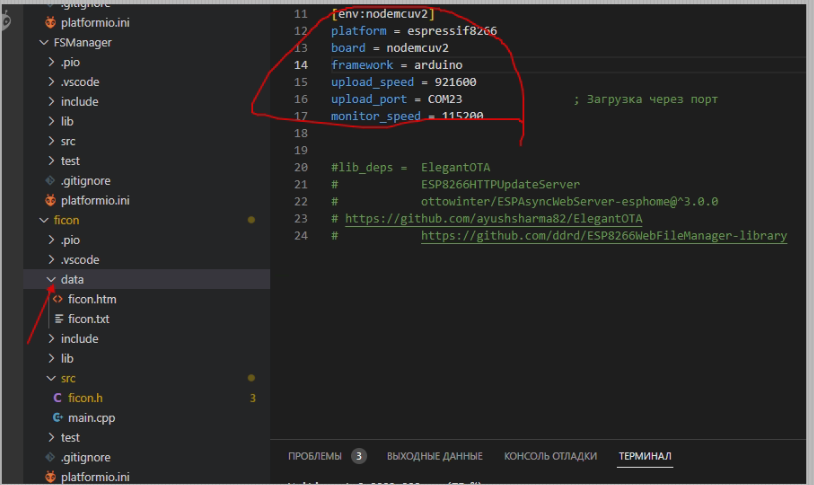Click the ficon.htm HTML file icon
814x485 pixels.
pyautogui.click(x=58, y=299)
